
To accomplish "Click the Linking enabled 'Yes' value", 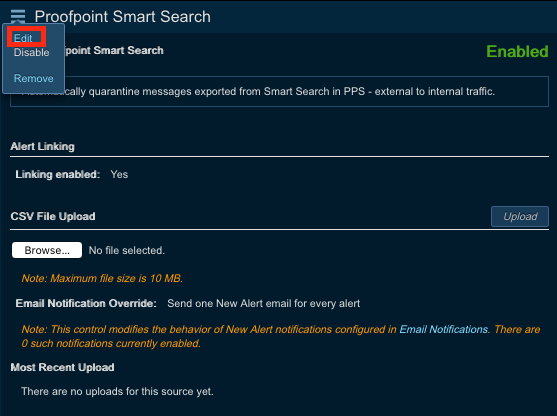I will 119,174.
